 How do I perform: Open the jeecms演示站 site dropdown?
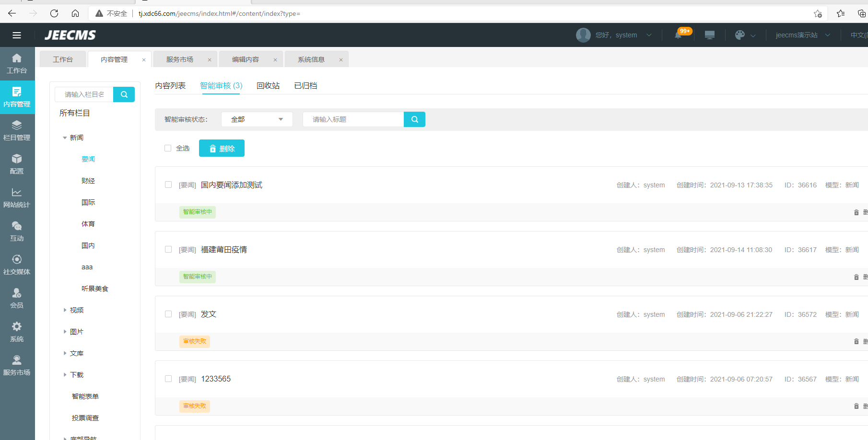point(803,35)
